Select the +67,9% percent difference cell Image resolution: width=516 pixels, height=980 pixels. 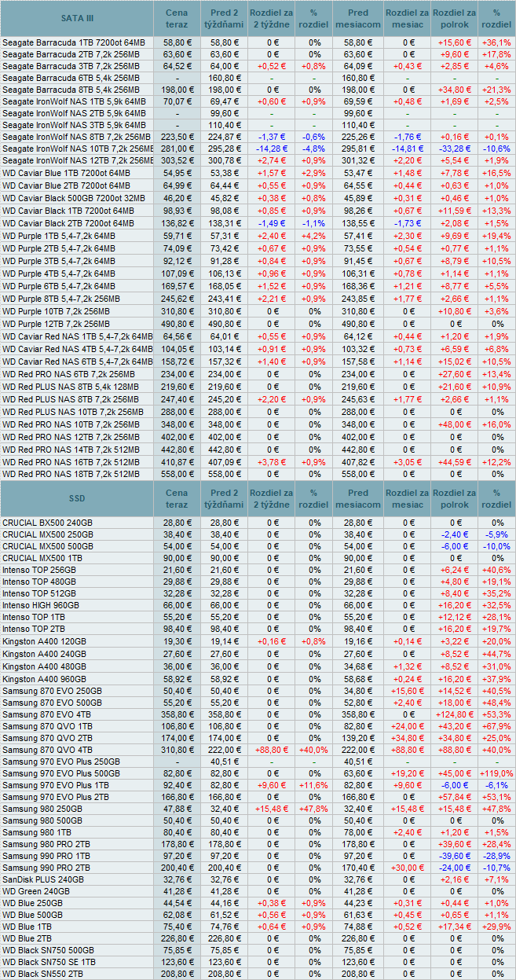(496, 726)
